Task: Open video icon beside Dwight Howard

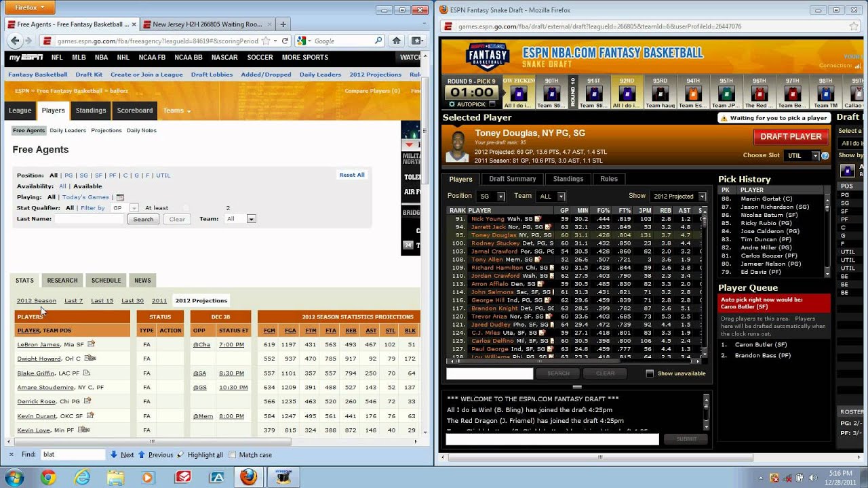Action: [90, 359]
